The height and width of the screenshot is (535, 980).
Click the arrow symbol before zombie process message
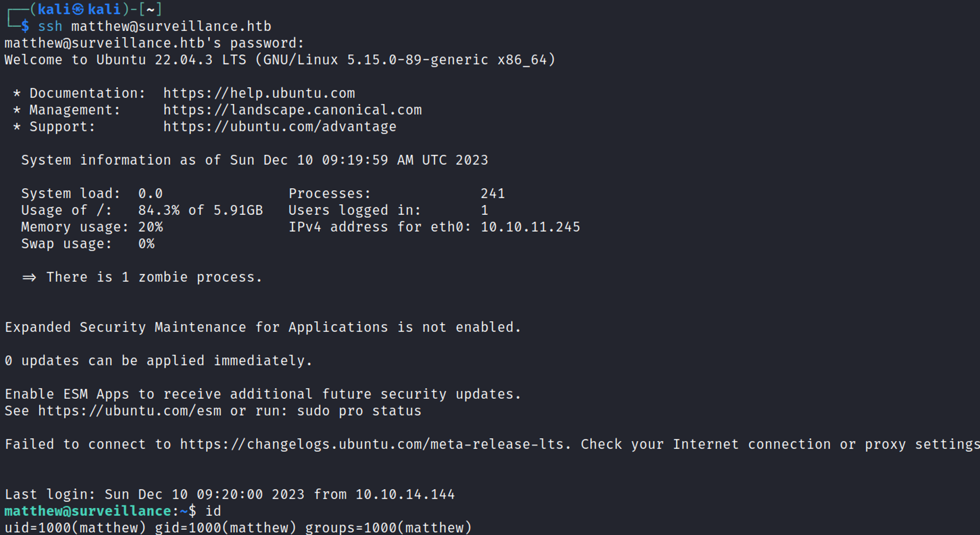tap(29, 278)
